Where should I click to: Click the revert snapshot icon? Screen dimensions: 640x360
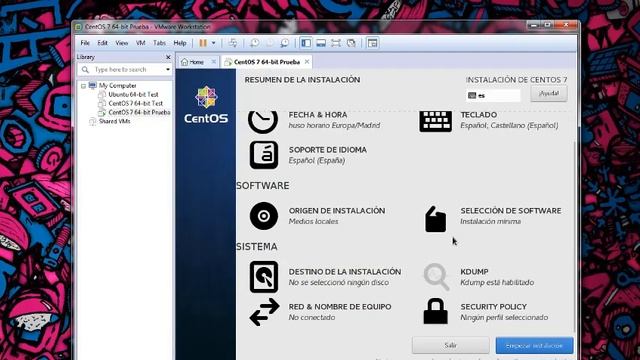269,43
